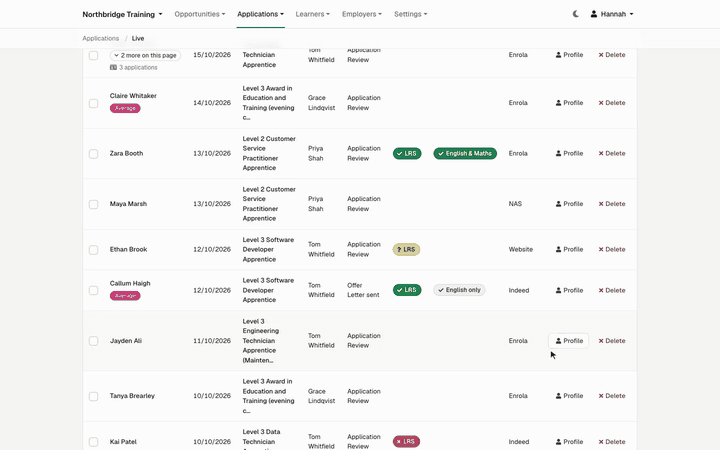The image size is (720, 450).
Task: Select applicant name Tanya Brearley
Action: (132, 396)
